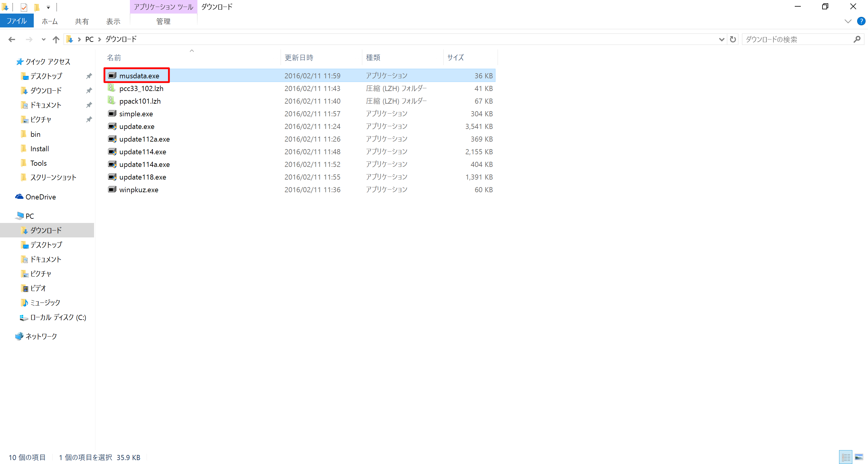Click the 2016/02/11 11:36 date for winpkuz.exe

[312, 190]
